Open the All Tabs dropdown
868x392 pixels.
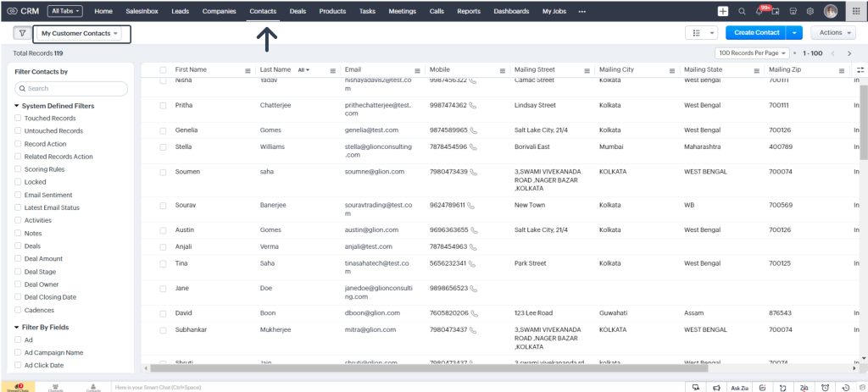point(65,11)
